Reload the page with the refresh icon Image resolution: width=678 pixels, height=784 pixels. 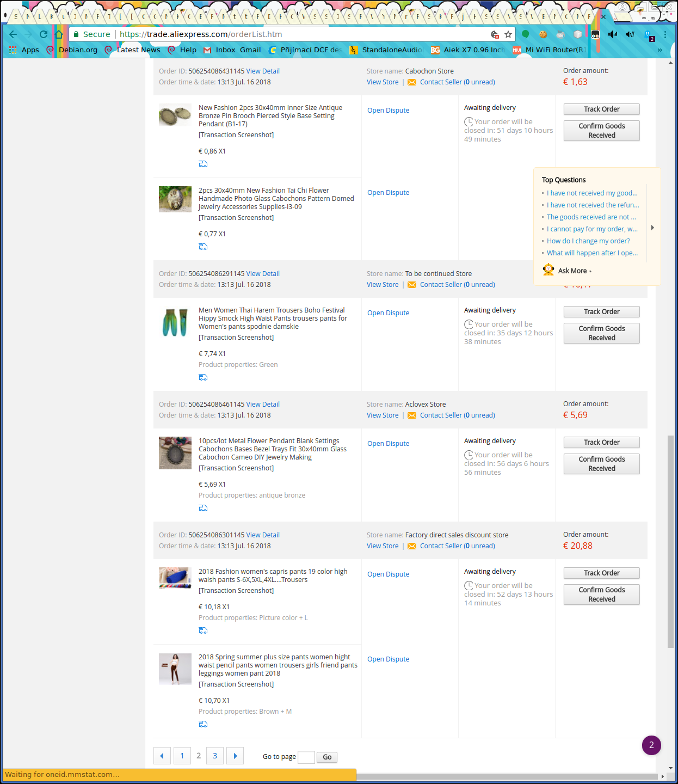(44, 34)
